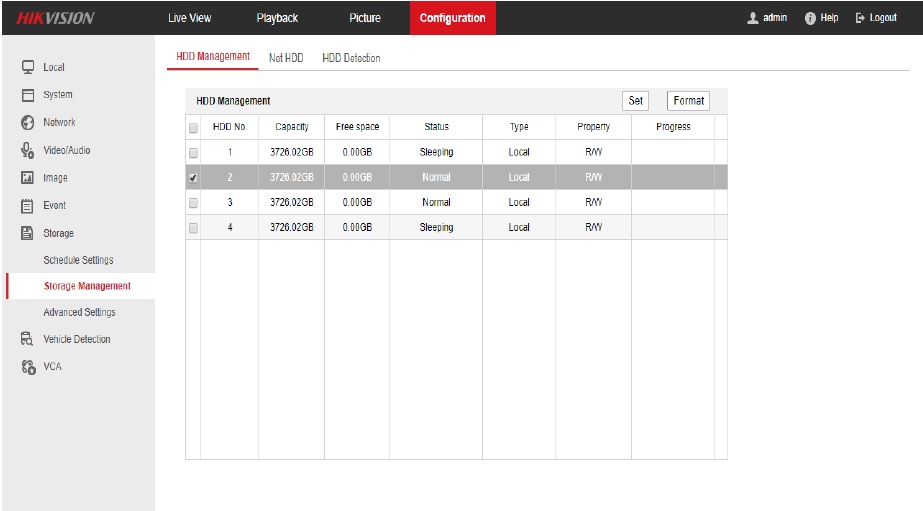Open Schedule Settings under Storage
This screenshot has width=923, height=511.
tap(78, 260)
